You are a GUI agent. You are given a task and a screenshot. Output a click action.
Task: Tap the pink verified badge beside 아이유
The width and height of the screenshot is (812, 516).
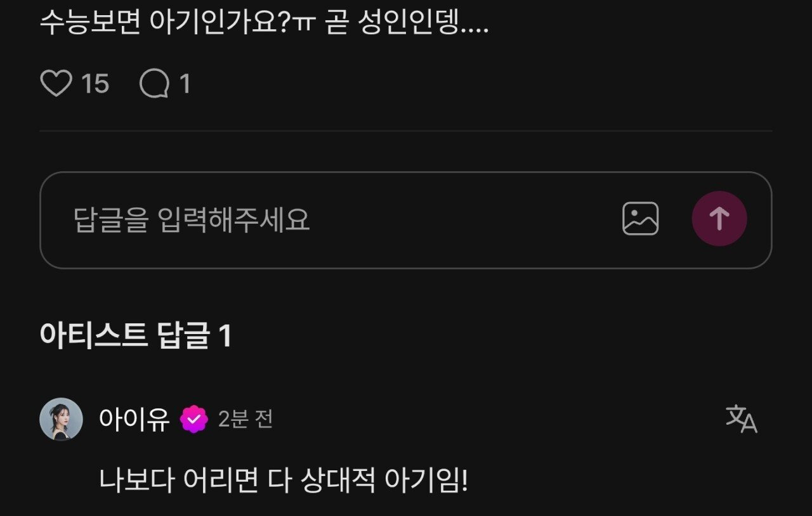[x=194, y=419]
